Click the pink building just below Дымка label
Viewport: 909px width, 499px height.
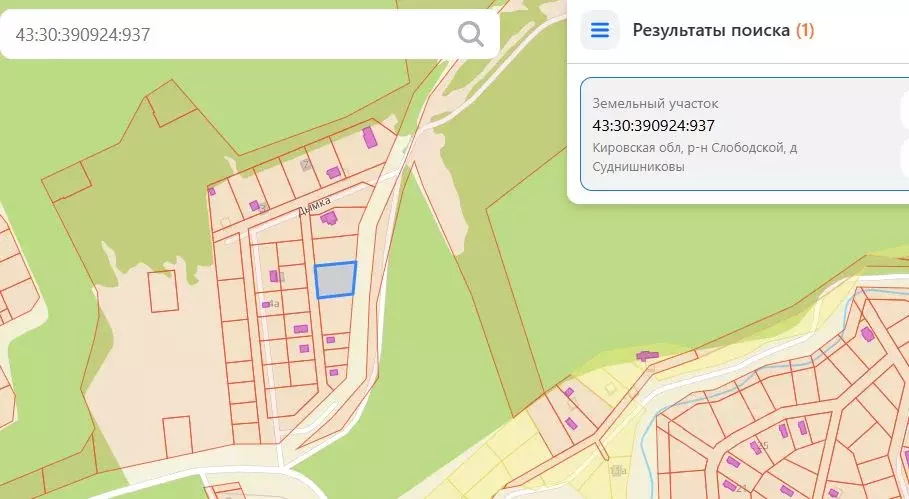[328, 217]
